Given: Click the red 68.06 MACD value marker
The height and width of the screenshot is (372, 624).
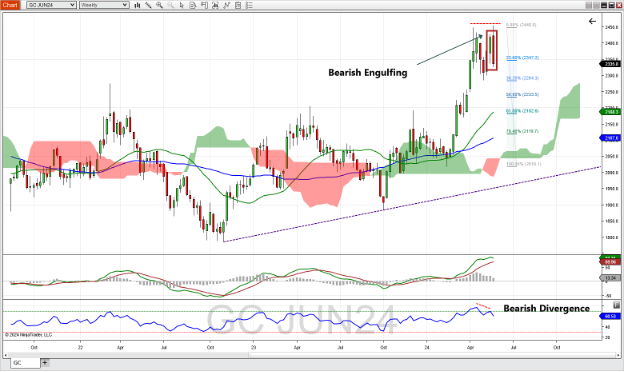Looking at the screenshot, I should 610,262.
